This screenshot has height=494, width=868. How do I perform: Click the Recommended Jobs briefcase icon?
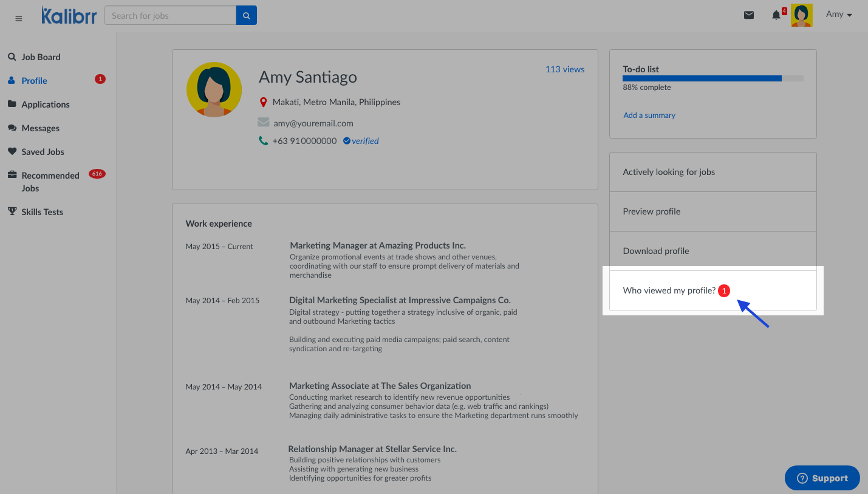click(12, 175)
